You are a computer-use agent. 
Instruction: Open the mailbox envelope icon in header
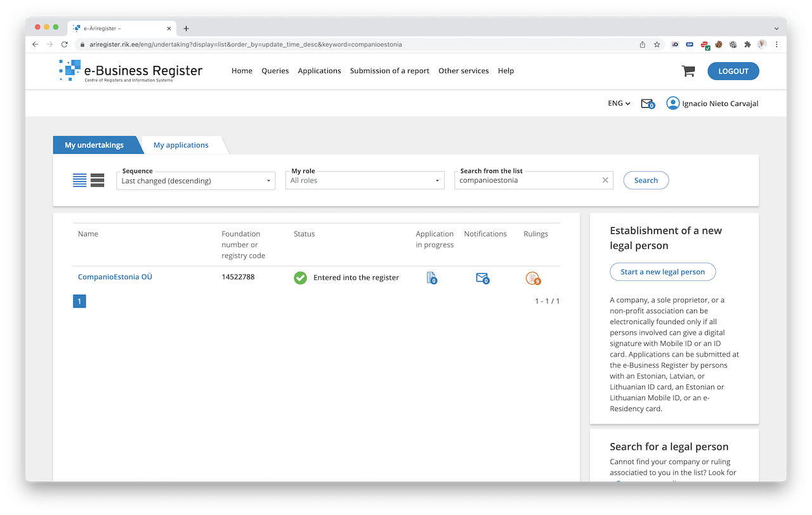(646, 103)
